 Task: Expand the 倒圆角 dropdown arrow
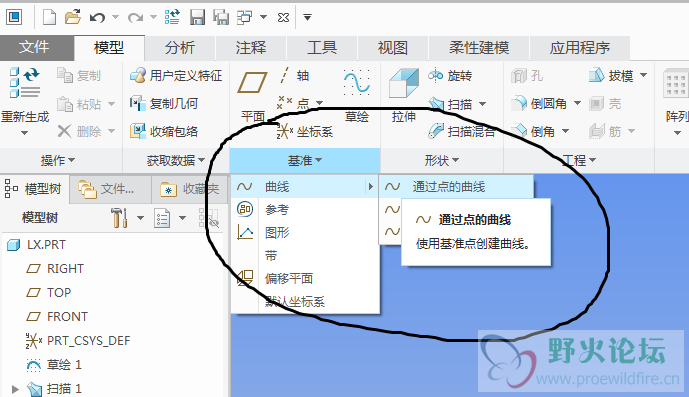(577, 103)
